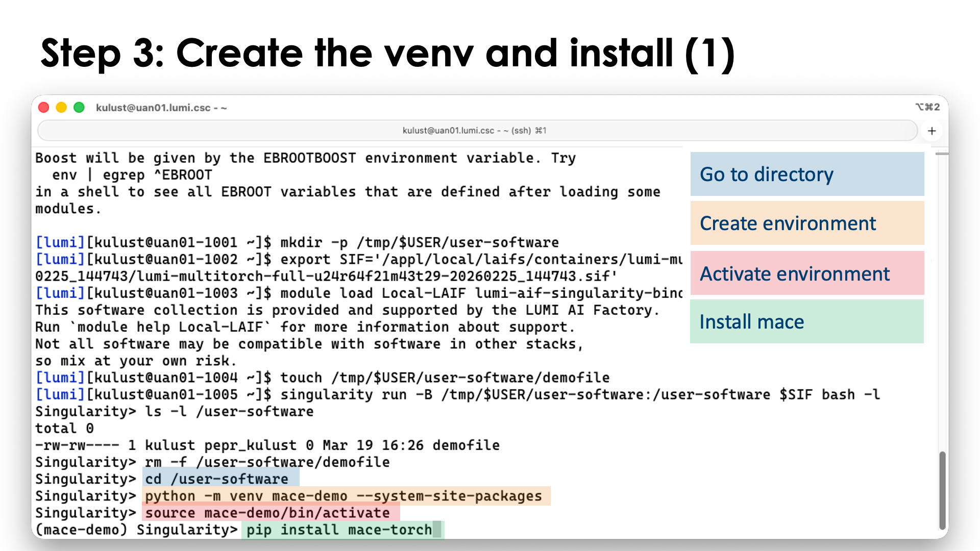Select the slide title Step 3
Viewport: 980px width, 551px height.
click(x=388, y=53)
